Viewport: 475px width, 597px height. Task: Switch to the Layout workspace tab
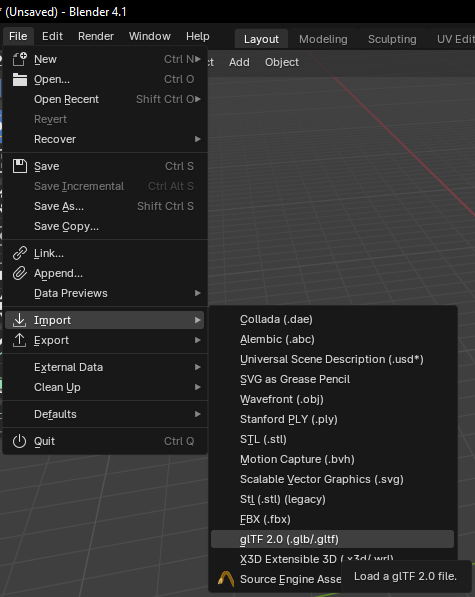(x=261, y=39)
